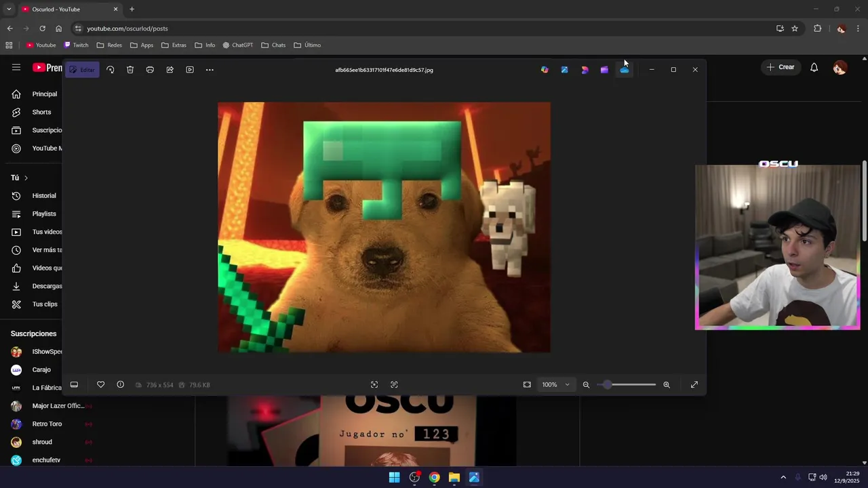Share the image from Photos toolbar

[x=170, y=70]
